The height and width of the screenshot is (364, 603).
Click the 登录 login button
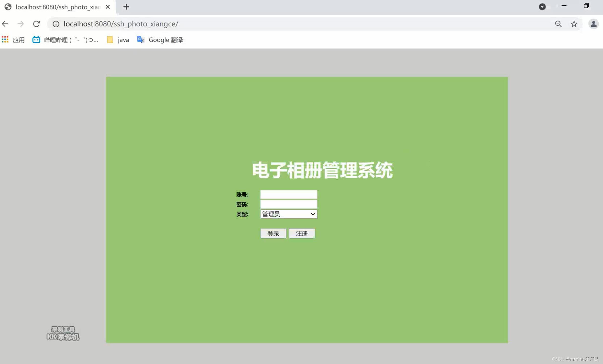pyautogui.click(x=273, y=233)
